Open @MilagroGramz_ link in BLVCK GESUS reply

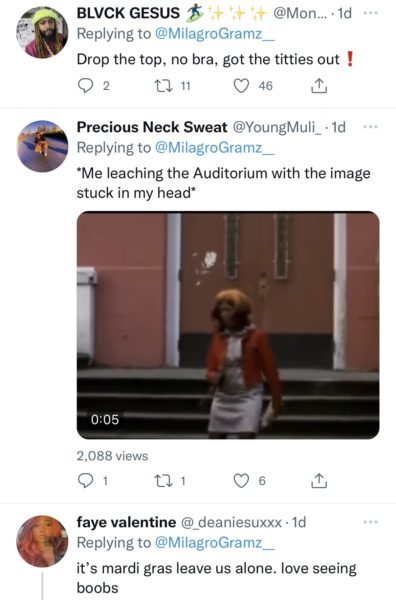point(214,34)
